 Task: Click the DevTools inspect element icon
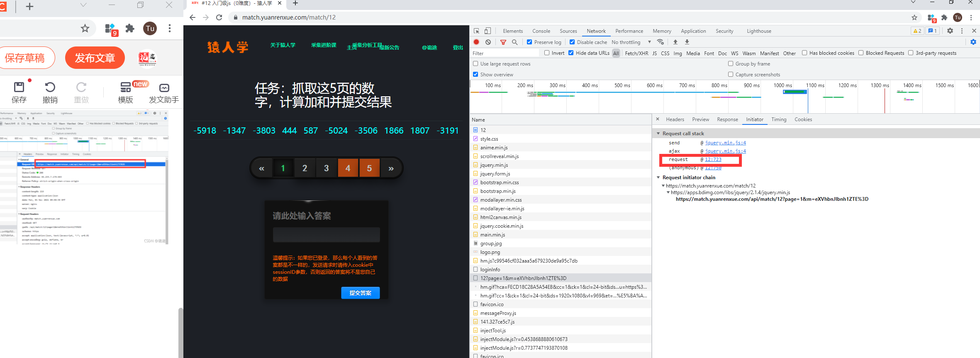point(476,31)
